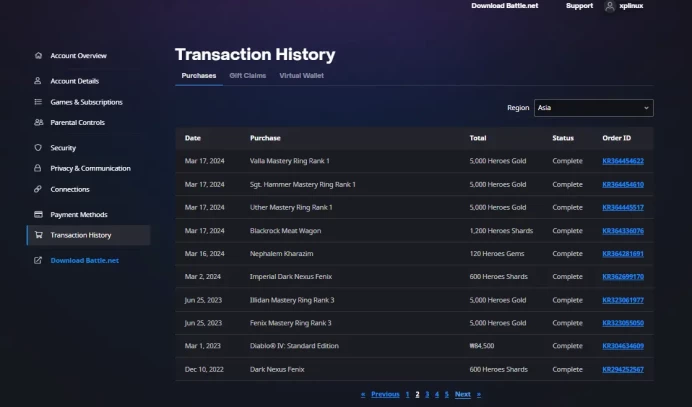Click the Date column header
This screenshot has height=407, width=692.
coord(192,138)
